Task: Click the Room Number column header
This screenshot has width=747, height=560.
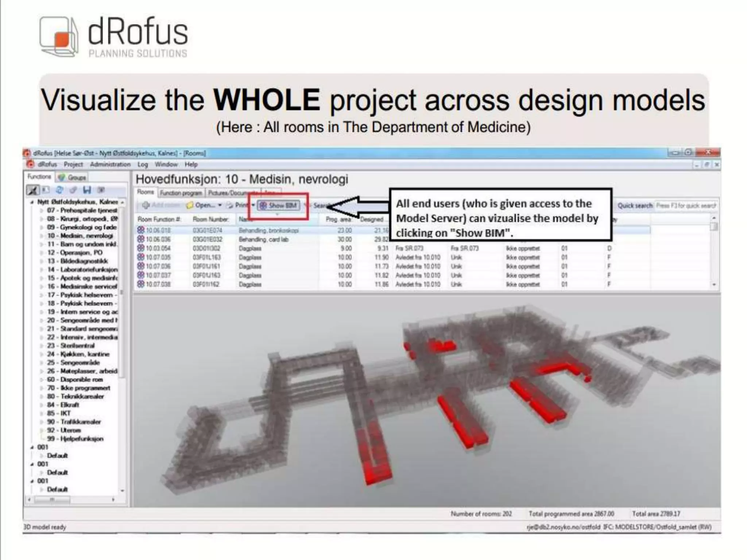Action: click(x=210, y=219)
